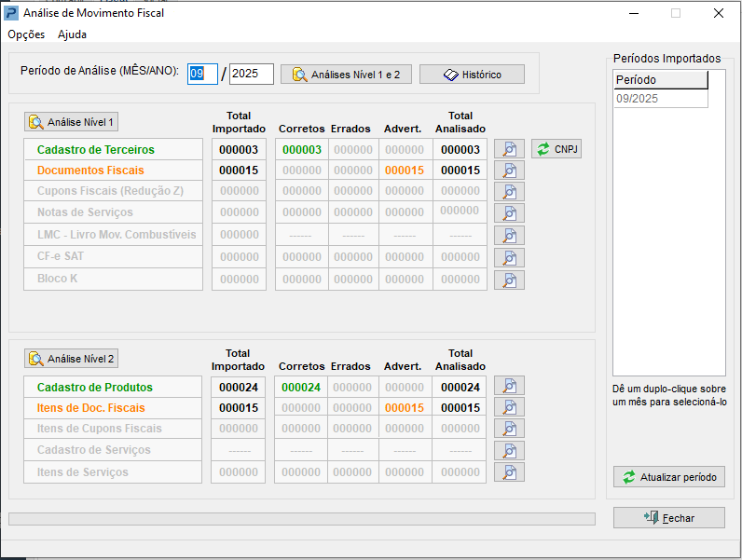742x560 pixels.
Task: Focus the year field showing 2025
Action: tap(252, 74)
